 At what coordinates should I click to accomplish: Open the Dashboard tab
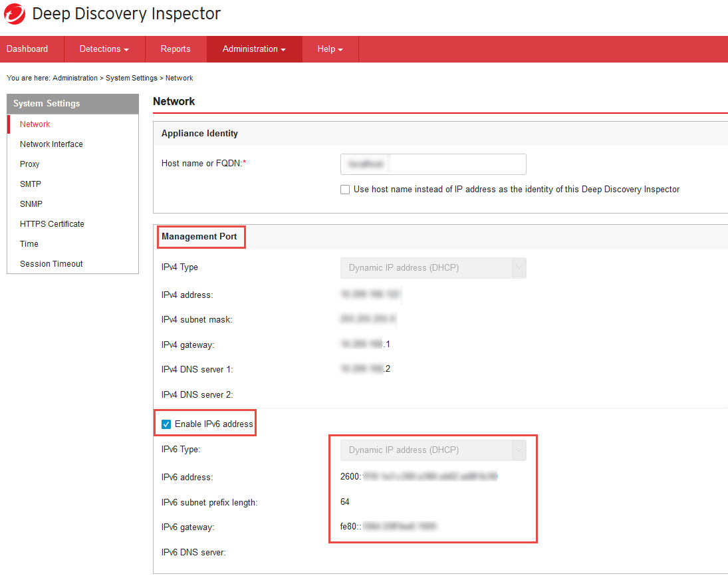[27, 49]
